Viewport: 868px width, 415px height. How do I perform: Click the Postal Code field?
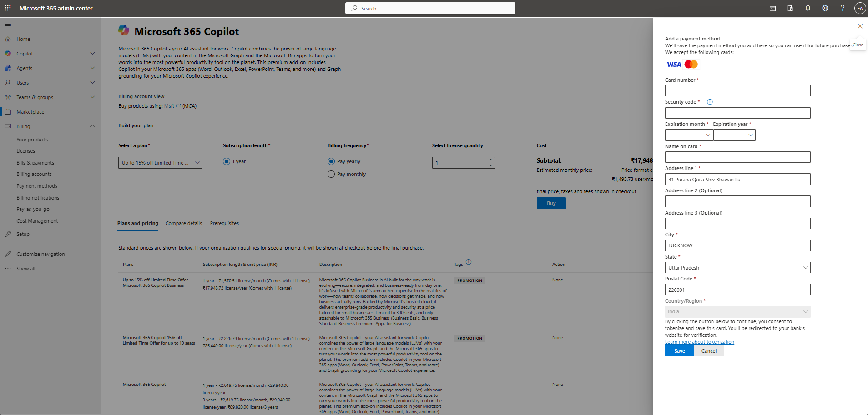(737, 290)
